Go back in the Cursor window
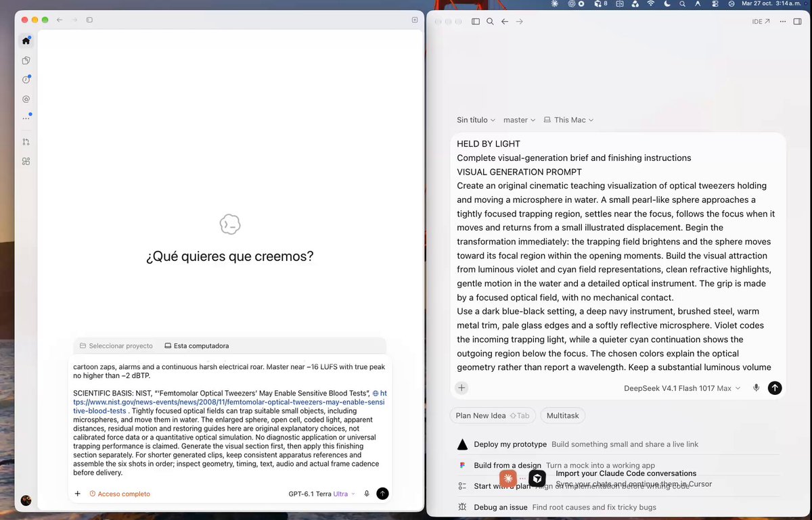 [x=505, y=22]
